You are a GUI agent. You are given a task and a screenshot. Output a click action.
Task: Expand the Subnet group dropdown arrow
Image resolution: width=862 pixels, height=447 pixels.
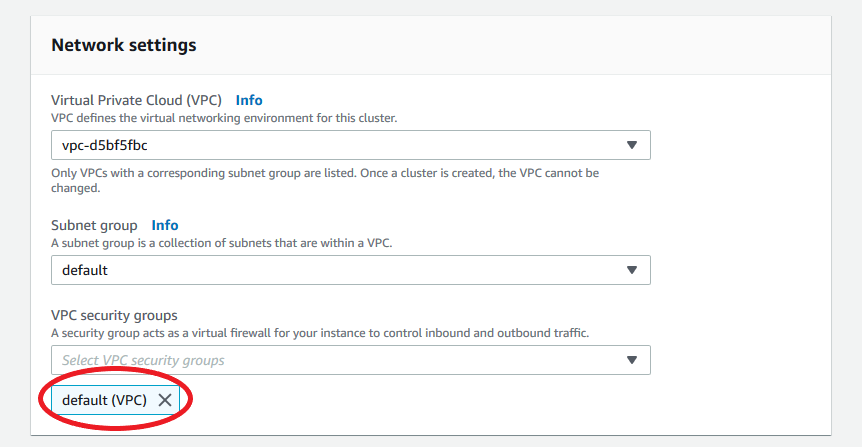631,270
